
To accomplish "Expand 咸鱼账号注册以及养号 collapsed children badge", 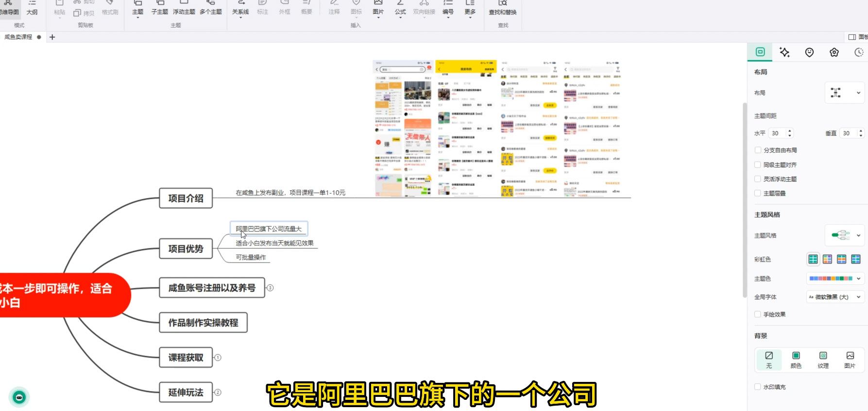I will click(271, 288).
